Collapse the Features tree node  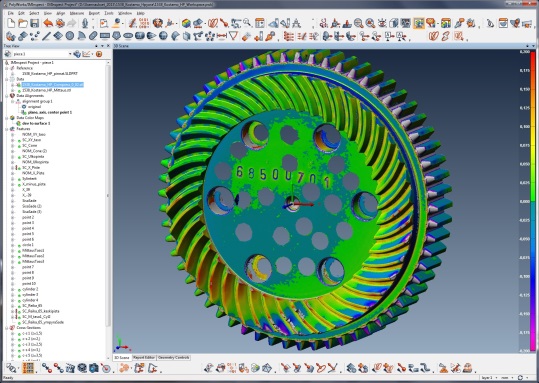(x=7, y=129)
